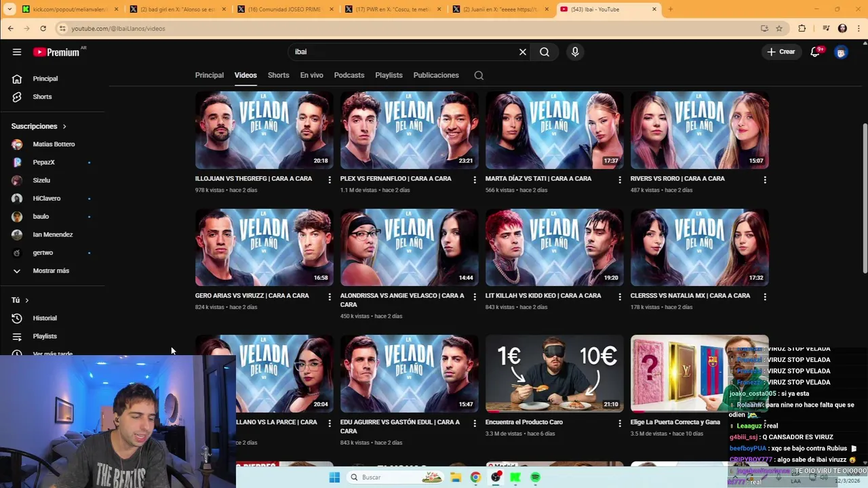Click CLERSSS VS NATALIA MX video title
The image size is (868, 488).
click(x=690, y=296)
